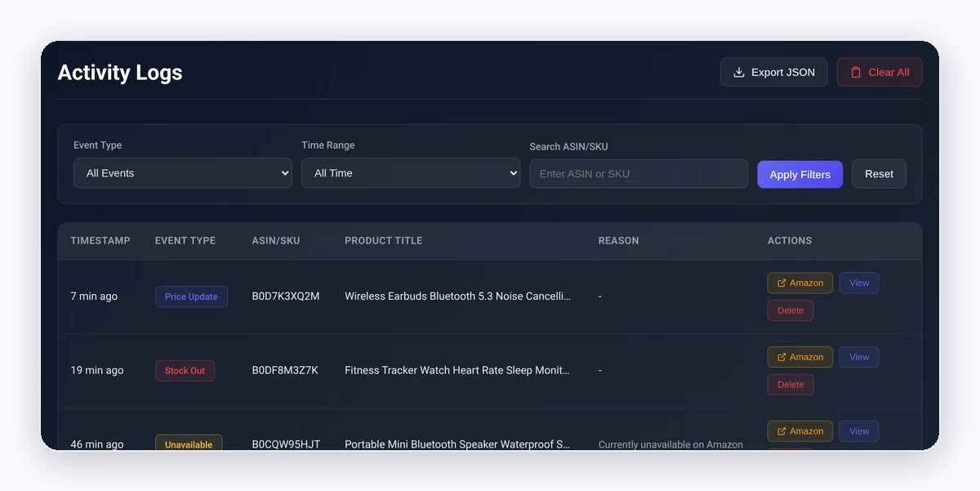Click the REASON column header
This screenshot has width=980, height=491.
[619, 241]
